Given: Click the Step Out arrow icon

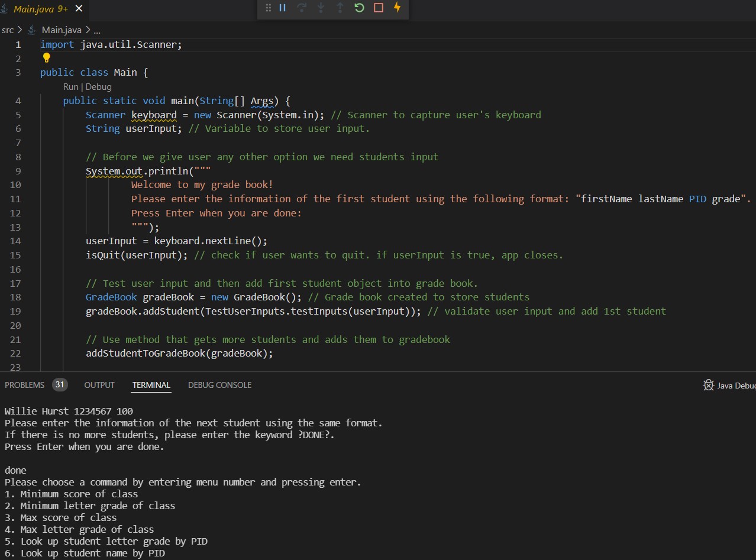Looking at the screenshot, I should pyautogui.click(x=340, y=8).
